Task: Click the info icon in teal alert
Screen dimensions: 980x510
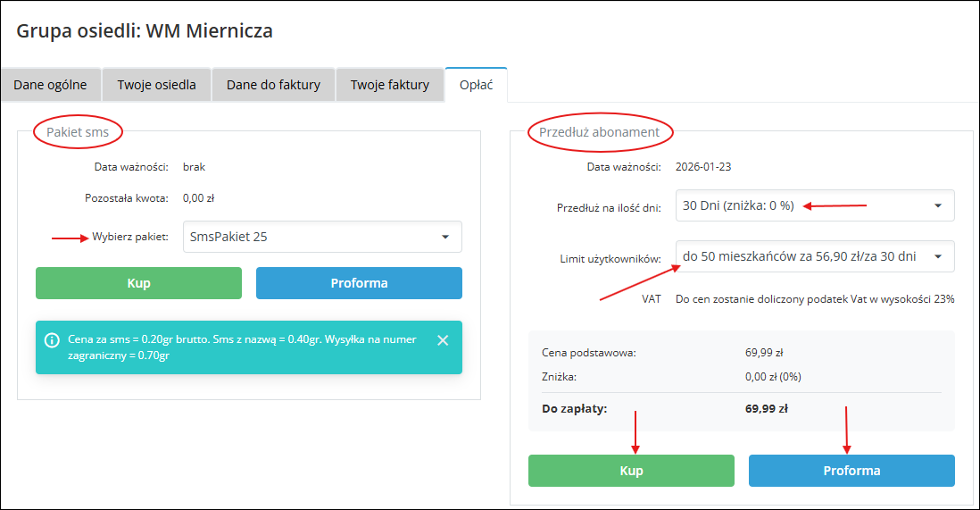Action: point(52,340)
